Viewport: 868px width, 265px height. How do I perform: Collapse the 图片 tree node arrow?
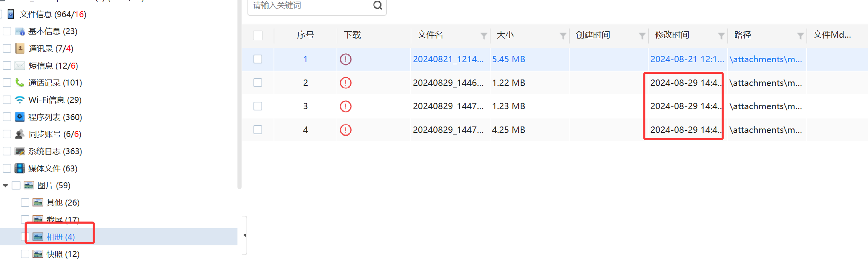click(5, 185)
